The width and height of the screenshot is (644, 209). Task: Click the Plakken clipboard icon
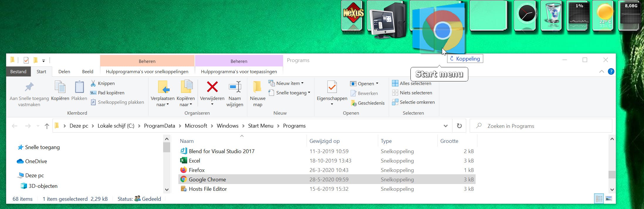79,87
